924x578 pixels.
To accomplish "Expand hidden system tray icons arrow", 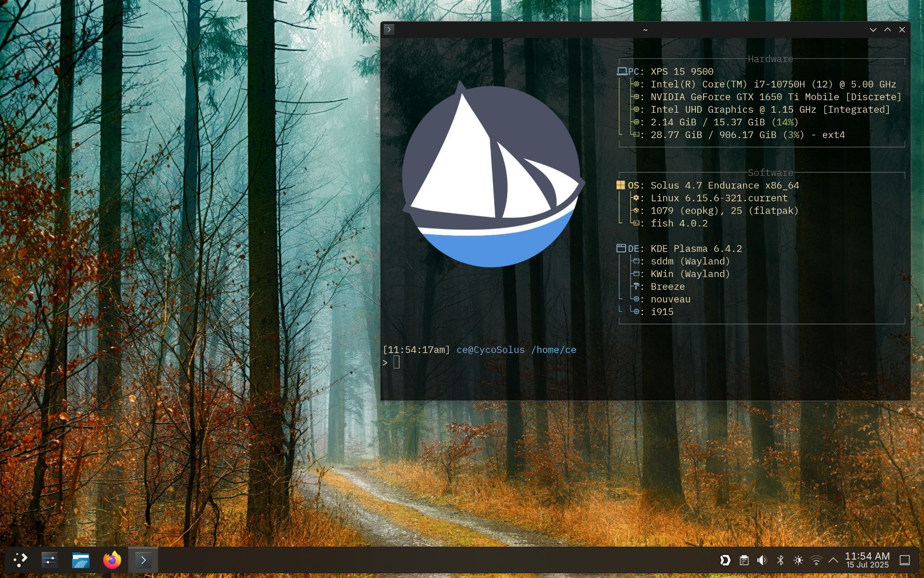I will click(833, 560).
